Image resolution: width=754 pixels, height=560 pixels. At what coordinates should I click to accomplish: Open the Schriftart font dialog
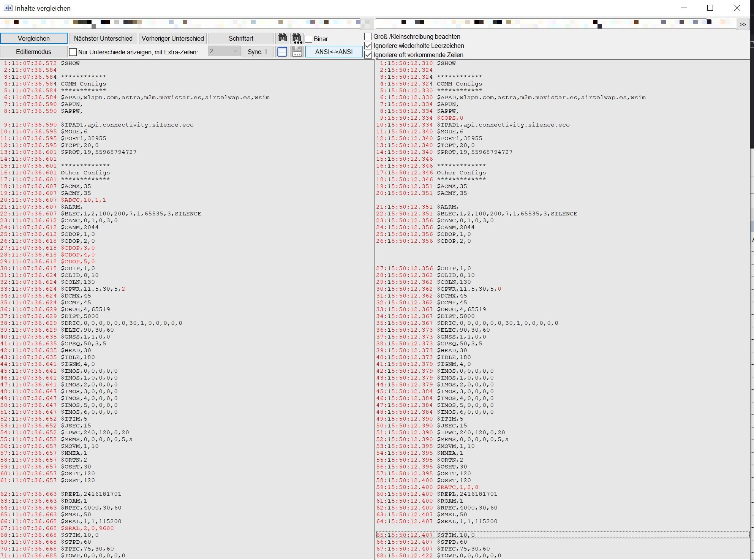tap(241, 38)
